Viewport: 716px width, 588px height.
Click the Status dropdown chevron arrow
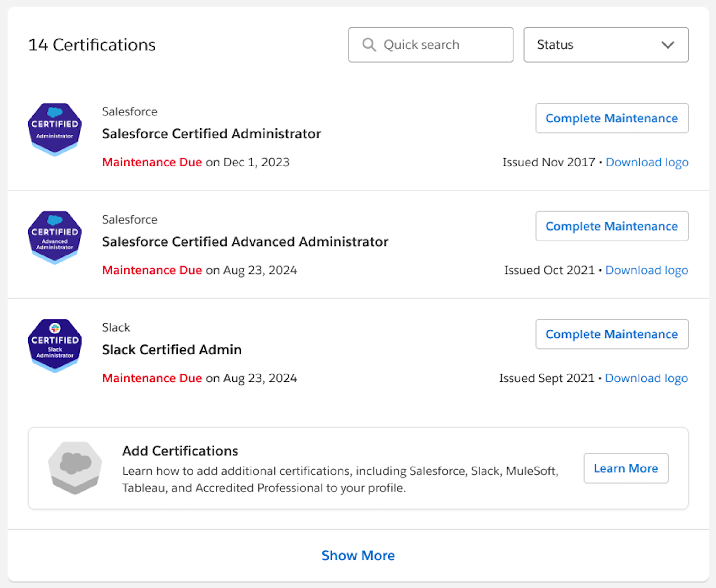(x=668, y=45)
